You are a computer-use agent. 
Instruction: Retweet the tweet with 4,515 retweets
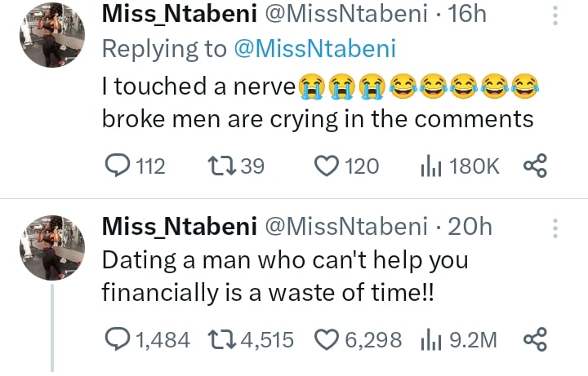coord(221,338)
